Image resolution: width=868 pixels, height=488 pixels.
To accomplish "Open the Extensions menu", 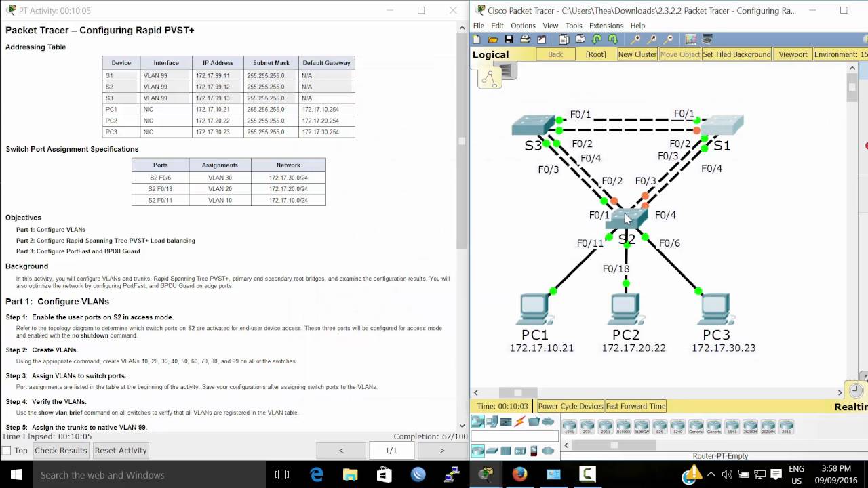I will tap(606, 26).
